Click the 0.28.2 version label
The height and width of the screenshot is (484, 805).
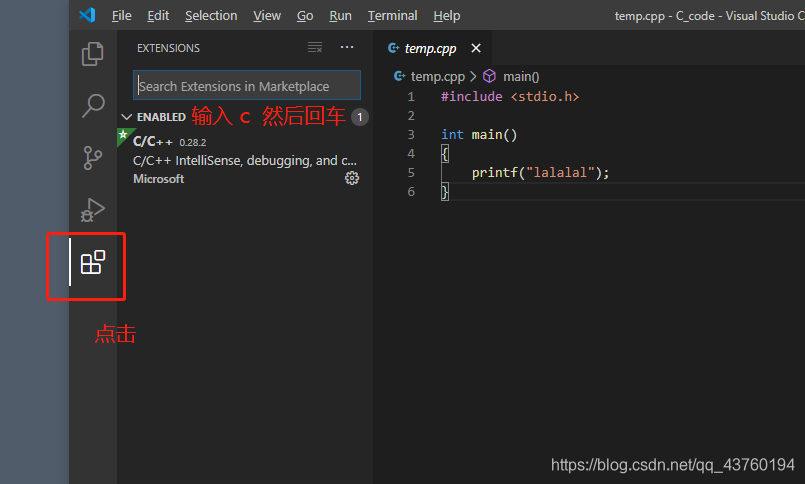point(193,143)
